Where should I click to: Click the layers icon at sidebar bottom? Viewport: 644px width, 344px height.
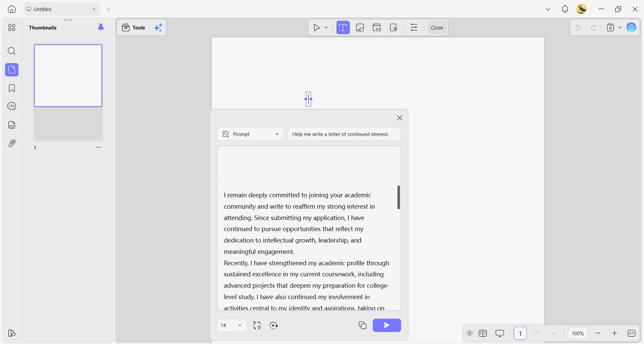12,333
